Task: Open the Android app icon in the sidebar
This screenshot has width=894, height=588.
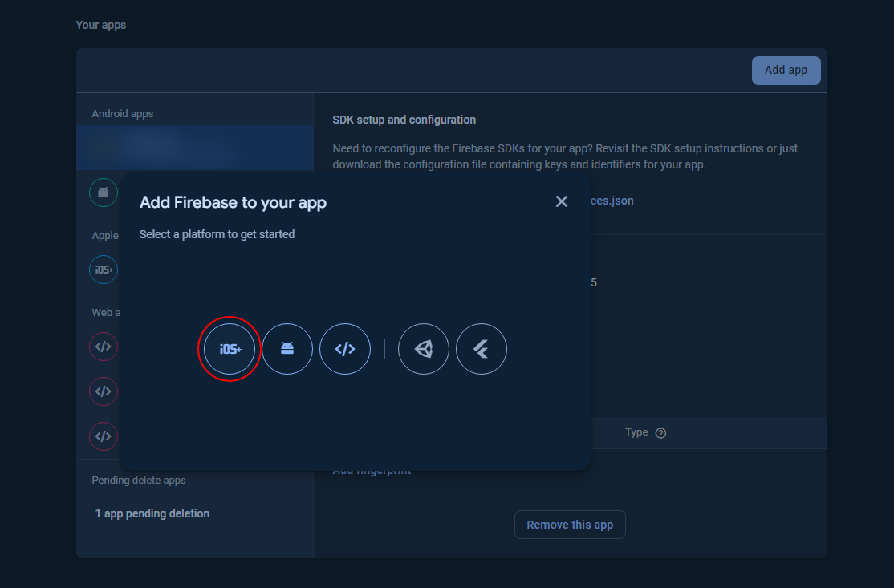Action: tap(103, 193)
